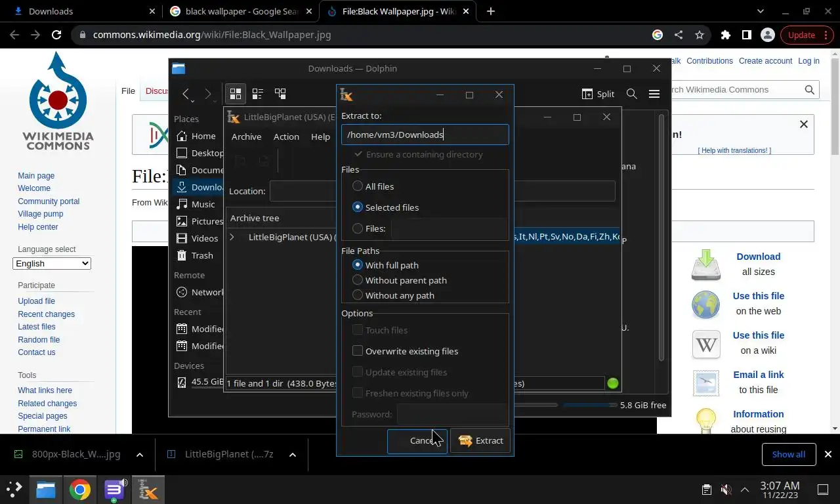This screenshot has height=504, width=840.
Task: Open Language select dropdown showing English
Action: (52, 263)
